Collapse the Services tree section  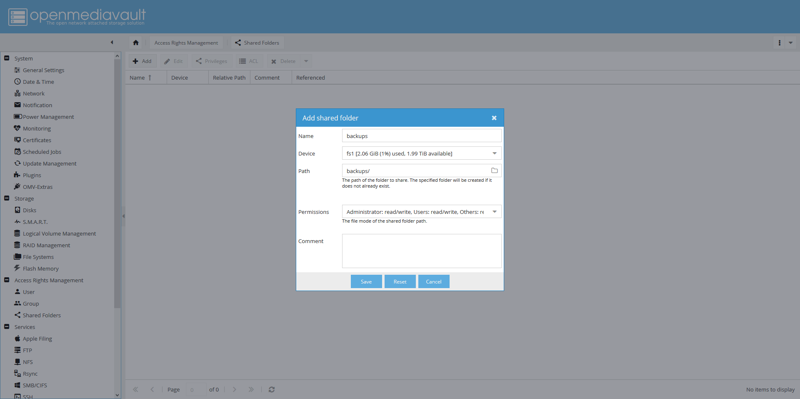coord(7,327)
